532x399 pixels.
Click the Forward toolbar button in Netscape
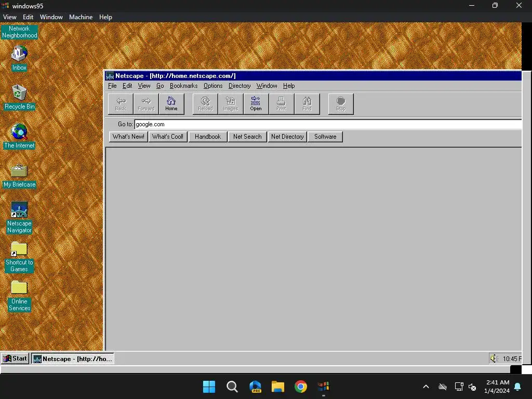click(x=146, y=104)
